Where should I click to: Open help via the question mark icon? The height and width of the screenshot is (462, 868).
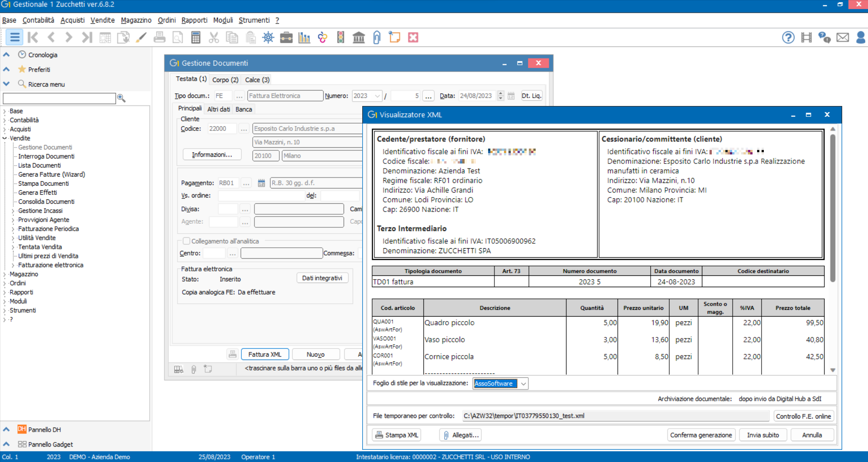pyautogui.click(x=788, y=37)
